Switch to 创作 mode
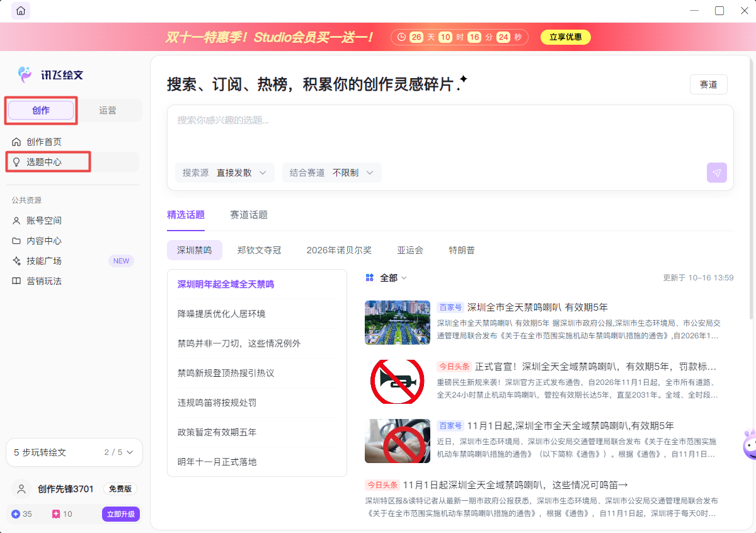This screenshot has height=533, width=756. point(41,110)
